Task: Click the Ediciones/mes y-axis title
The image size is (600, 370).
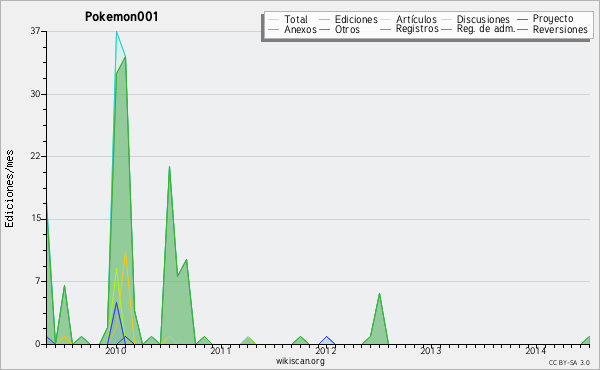Action: (9, 189)
